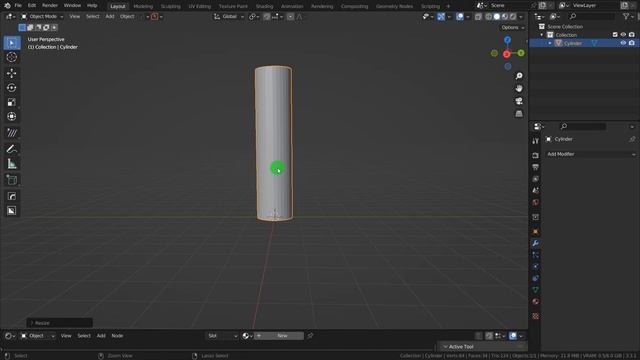Switch to the Modeling workspace tab
The image size is (640, 360).
pos(143,6)
